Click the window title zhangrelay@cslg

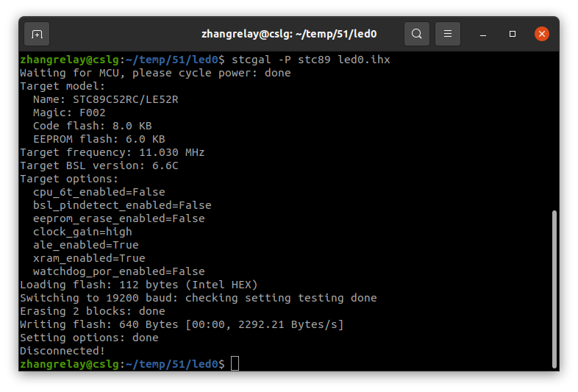(289, 34)
